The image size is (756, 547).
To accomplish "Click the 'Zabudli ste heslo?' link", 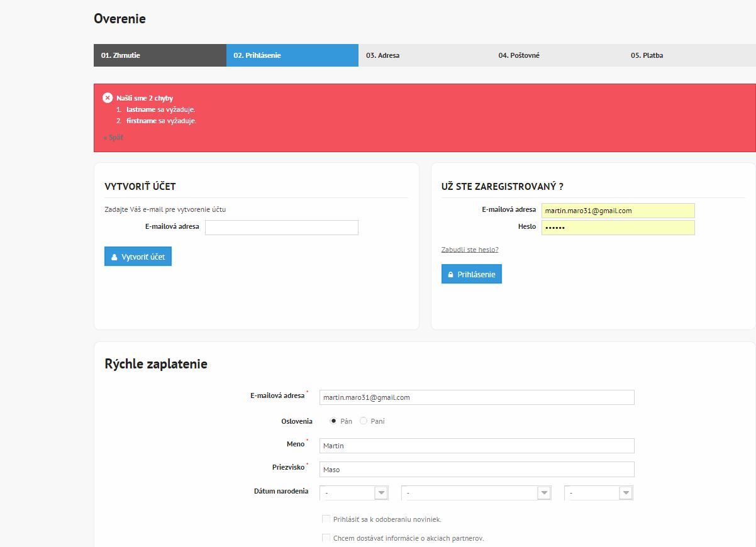I will 470,250.
